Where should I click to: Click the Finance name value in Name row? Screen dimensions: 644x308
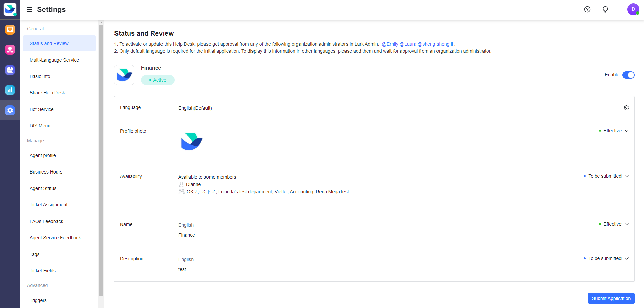[x=187, y=235]
